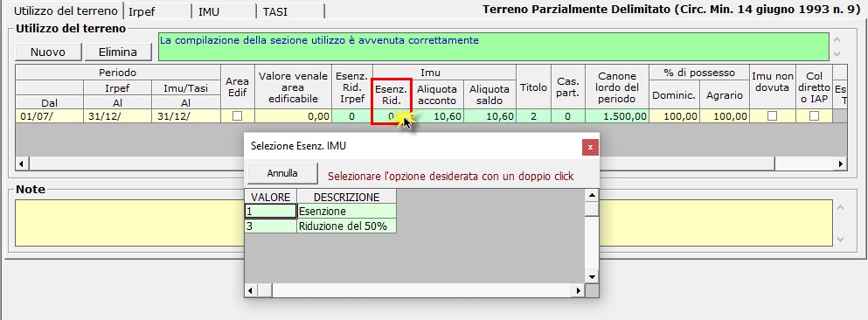Screen dimensions: 868x320
Task: Click the Cas. part. cell
Action: 567,116
